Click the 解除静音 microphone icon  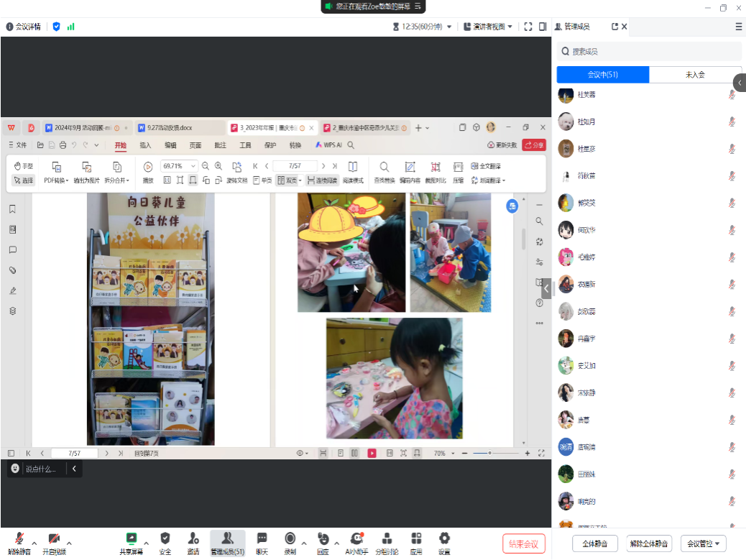click(x=19, y=539)
